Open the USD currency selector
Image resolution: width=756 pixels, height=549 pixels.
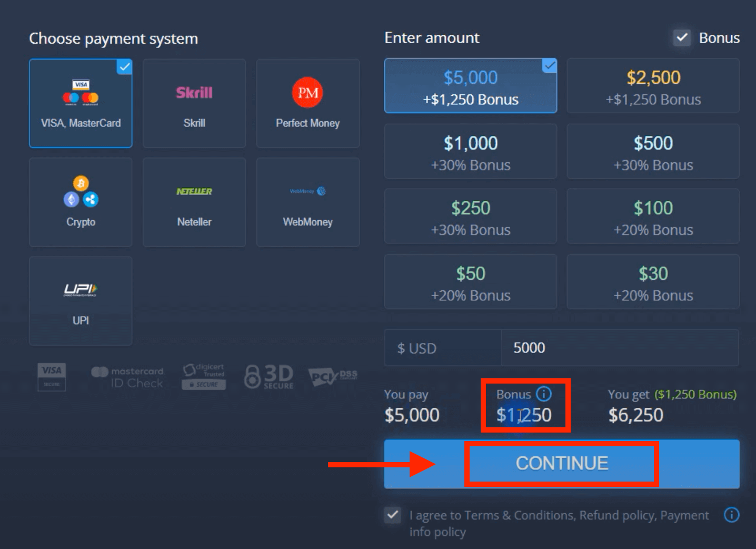click(442, 348)
